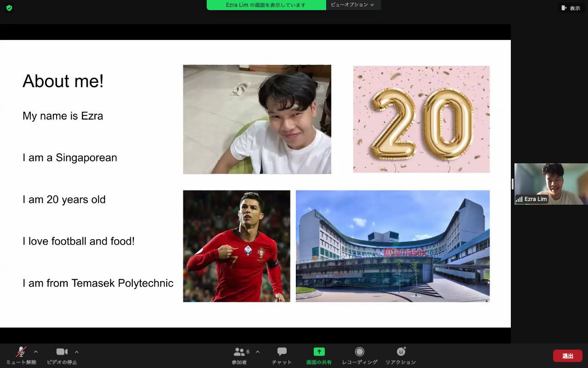Open the participants panel
Viewport: 588px width, 368px height.
coord(239,352)
